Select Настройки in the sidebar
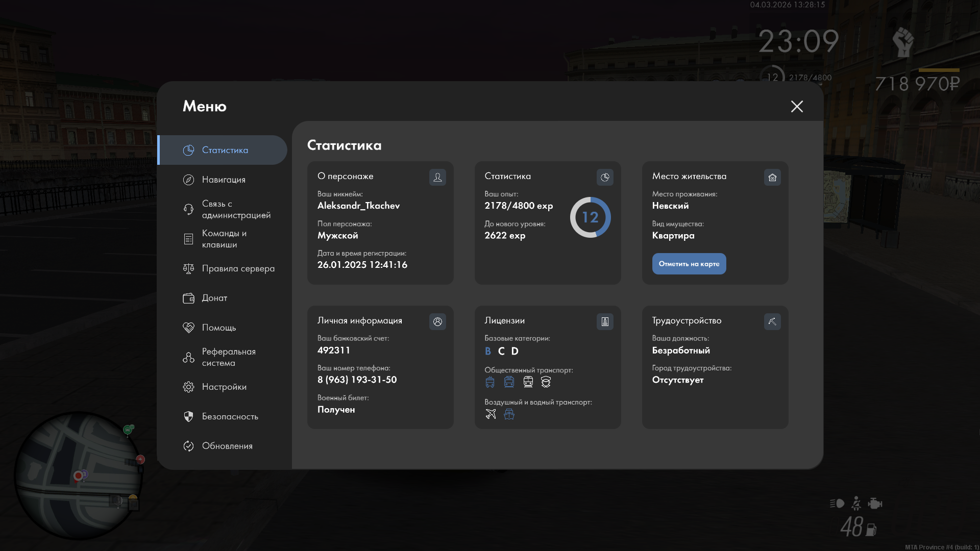 pos(224,387)
